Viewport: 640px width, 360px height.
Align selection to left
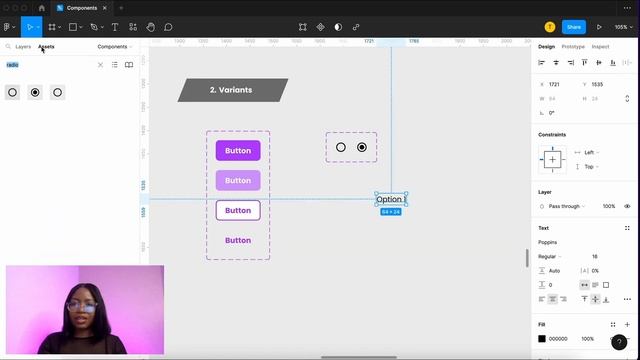542,62
